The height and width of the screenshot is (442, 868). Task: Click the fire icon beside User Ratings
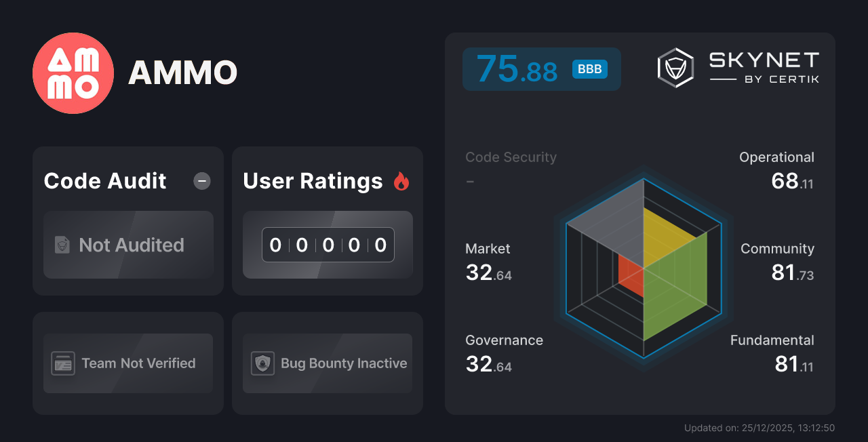tap(401, 181)
